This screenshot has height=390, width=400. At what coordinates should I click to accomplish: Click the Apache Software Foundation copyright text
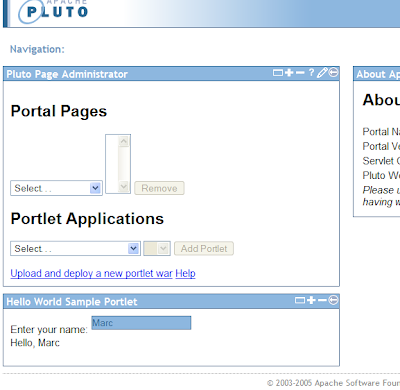(x=333, y=383)
